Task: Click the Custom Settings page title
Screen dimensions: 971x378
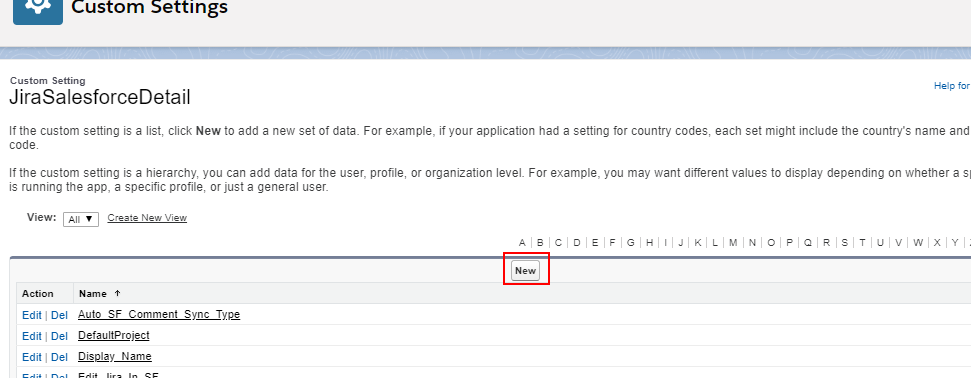Action: click(149, 7)
